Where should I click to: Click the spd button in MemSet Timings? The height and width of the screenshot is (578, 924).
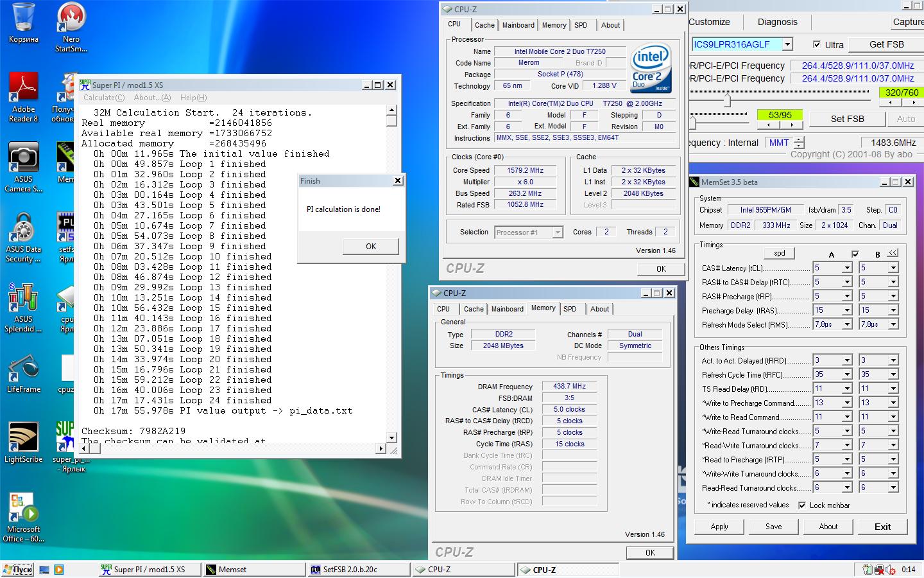[780, 253]
